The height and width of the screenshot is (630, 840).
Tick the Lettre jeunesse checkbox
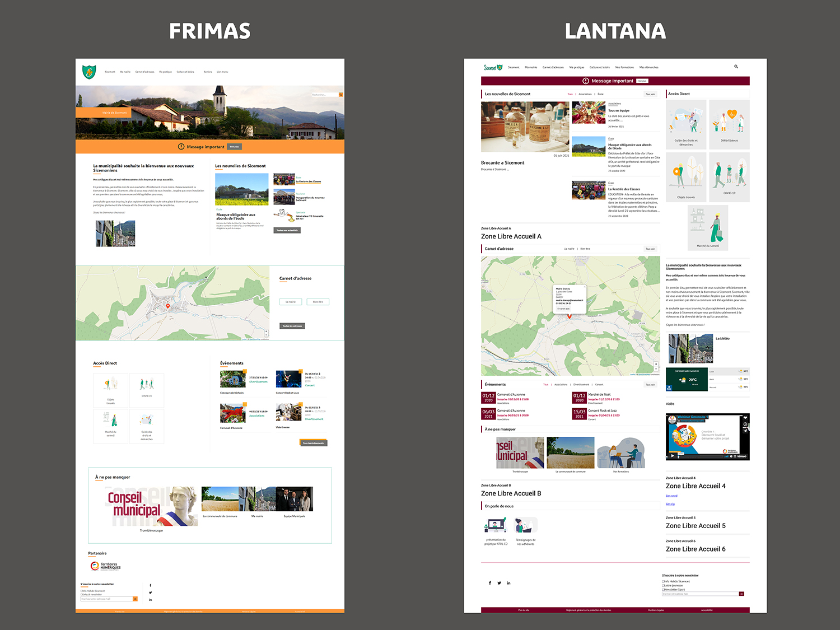[664, 585]
